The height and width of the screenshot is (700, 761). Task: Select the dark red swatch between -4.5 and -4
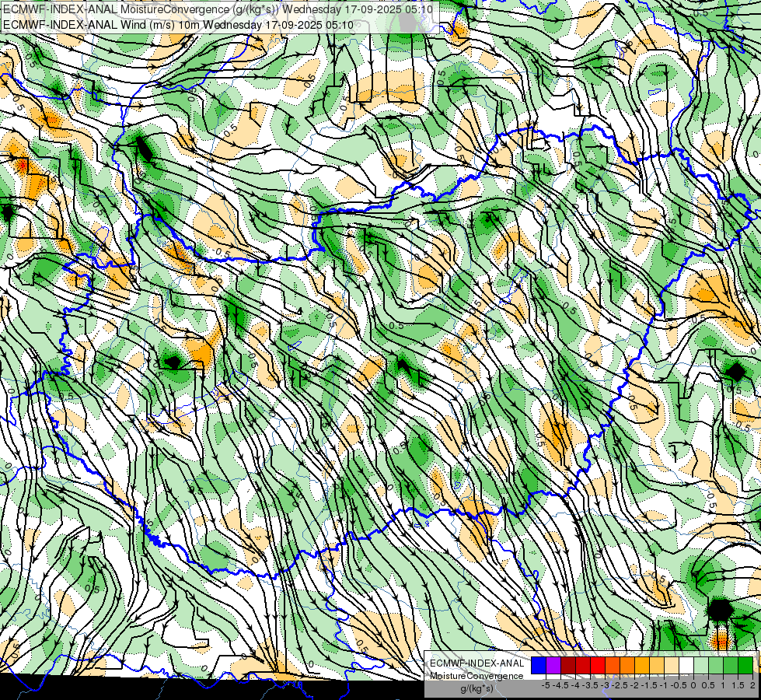pos(568,666)
